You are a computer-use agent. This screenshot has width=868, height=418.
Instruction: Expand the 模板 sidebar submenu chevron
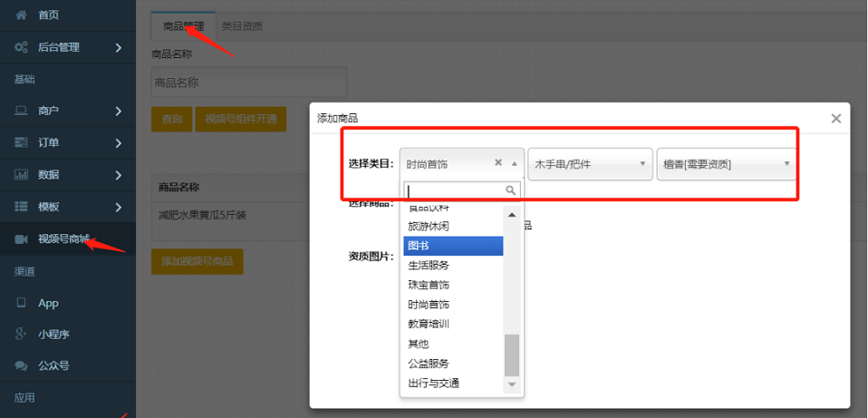click(119, 207)
